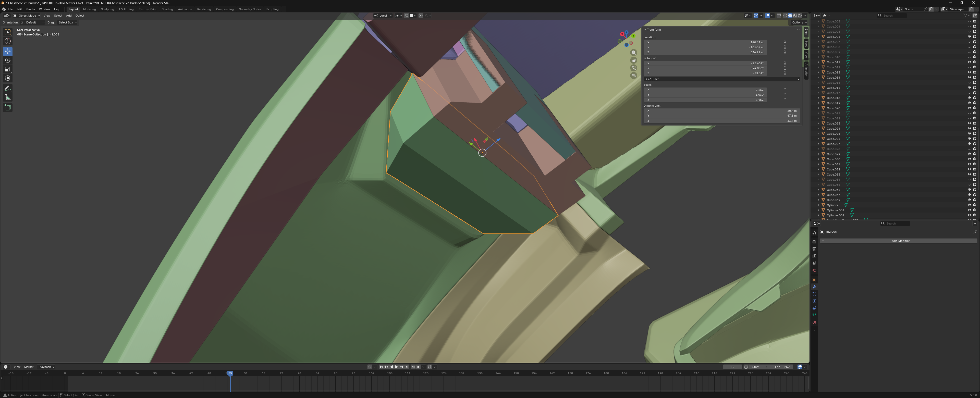Select the Measure tool
Viewport: 980px width, 398px height.
(8, 98)
